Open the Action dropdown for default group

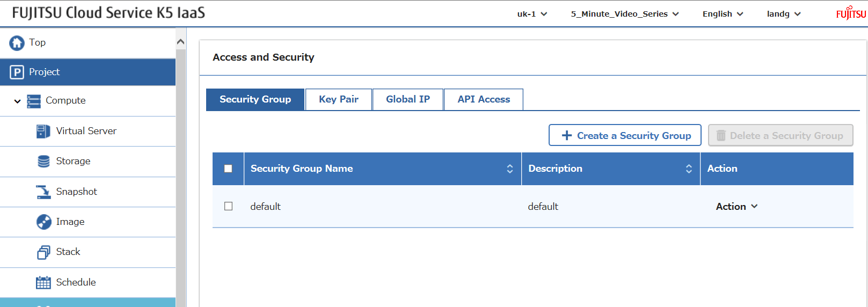[x=736, y=207]
